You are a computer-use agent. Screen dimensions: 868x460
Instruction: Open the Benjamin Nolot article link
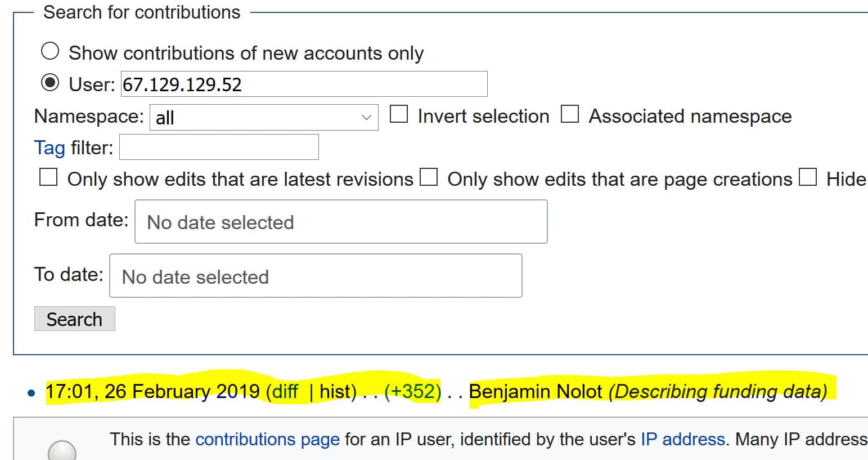pos(535,391)
